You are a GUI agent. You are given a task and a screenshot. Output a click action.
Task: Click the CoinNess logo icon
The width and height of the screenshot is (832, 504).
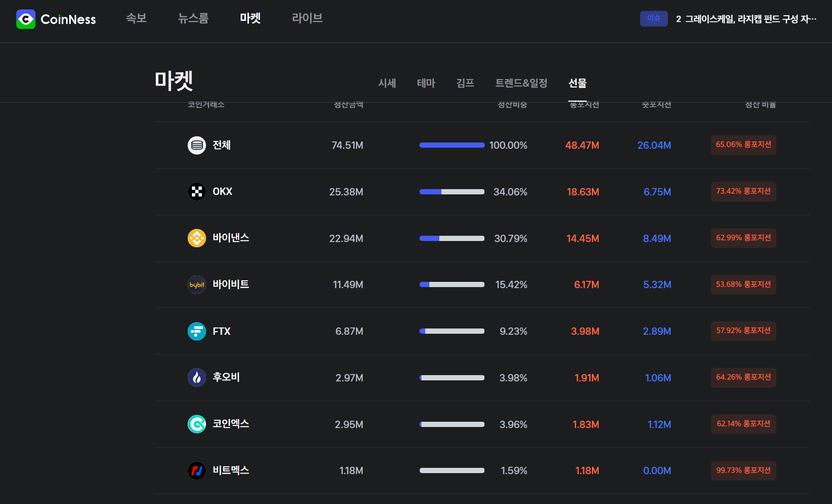[x=26, y=19]
